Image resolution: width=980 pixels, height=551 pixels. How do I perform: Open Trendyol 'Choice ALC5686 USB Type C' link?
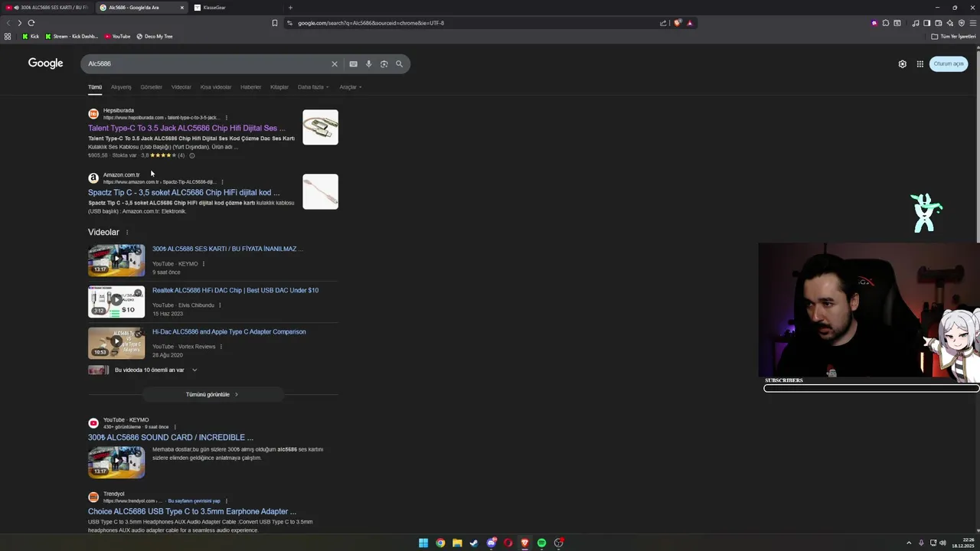[x=192, y=511]
